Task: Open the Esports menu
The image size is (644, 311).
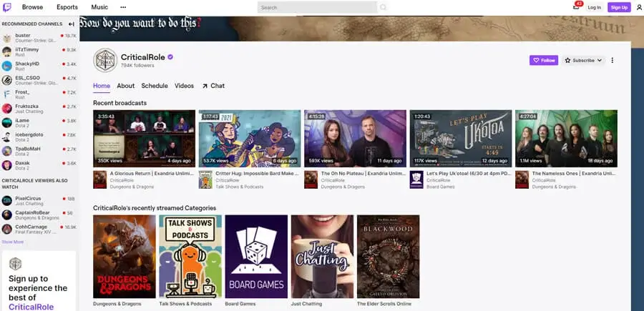Action: [67, 7]
